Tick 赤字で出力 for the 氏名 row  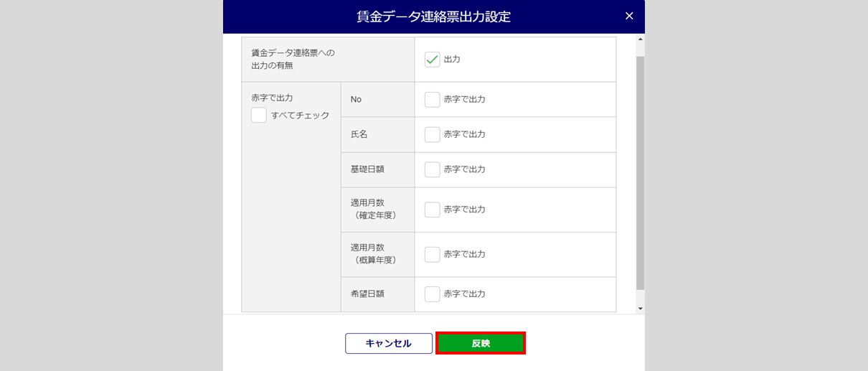click(x=432, y=134)
